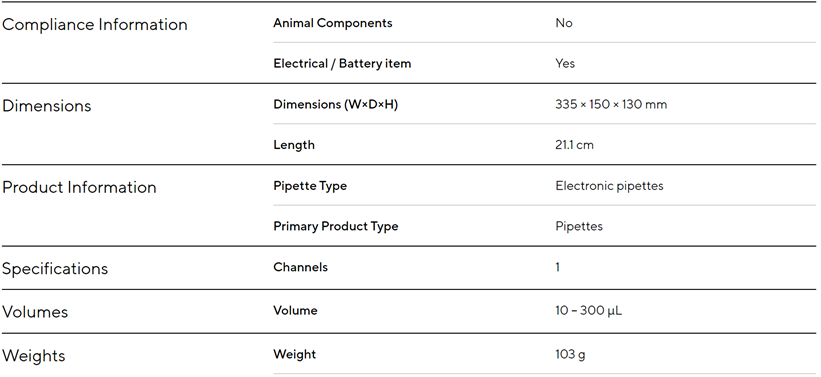This screenshot has height=377, width=821.
Task: Click the Pipettes product type value
Action: click(579, 226)
